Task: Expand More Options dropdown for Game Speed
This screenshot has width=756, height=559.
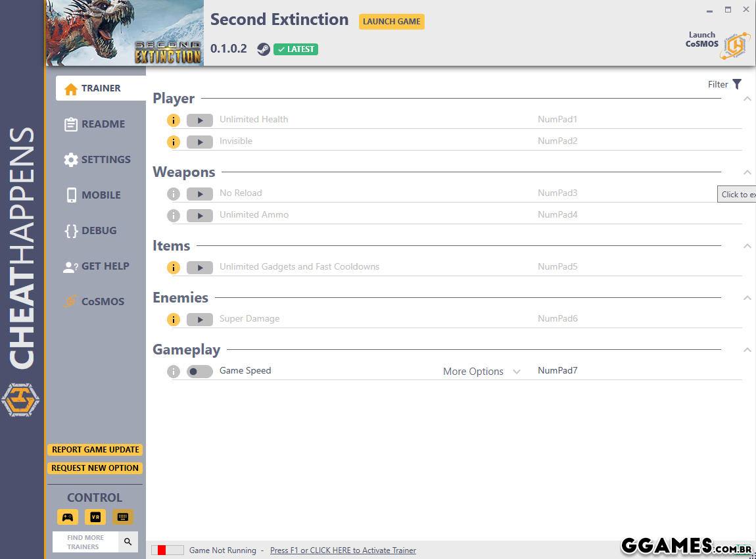Action: pos(481,372)
